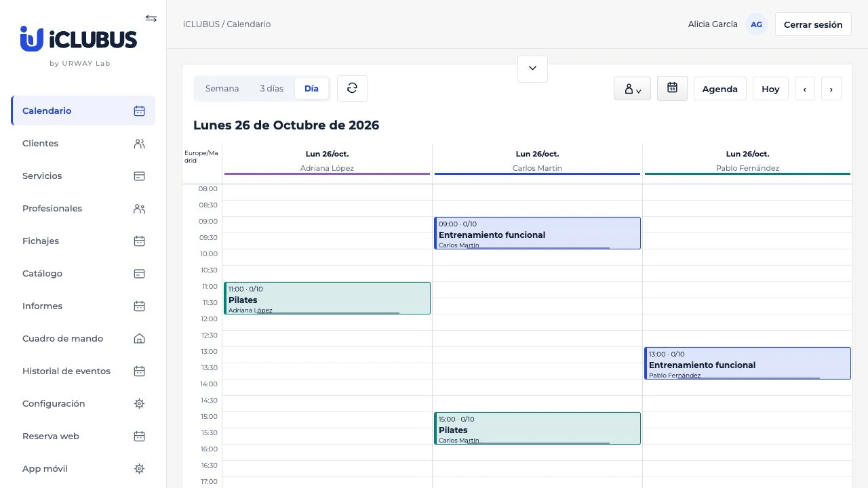Open the date picker calendar icon
Image resolution: width=868 pixels, height=488 pixels.
(672, 88)
